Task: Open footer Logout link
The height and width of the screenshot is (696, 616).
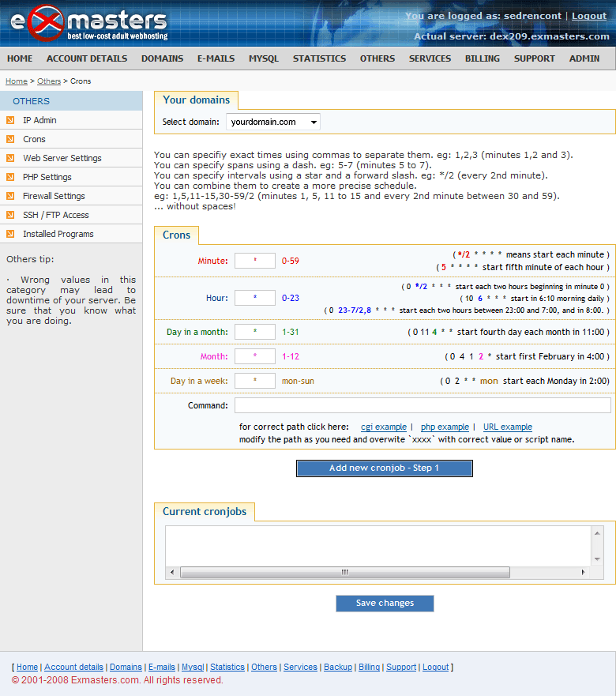Action: coord(435,667)
